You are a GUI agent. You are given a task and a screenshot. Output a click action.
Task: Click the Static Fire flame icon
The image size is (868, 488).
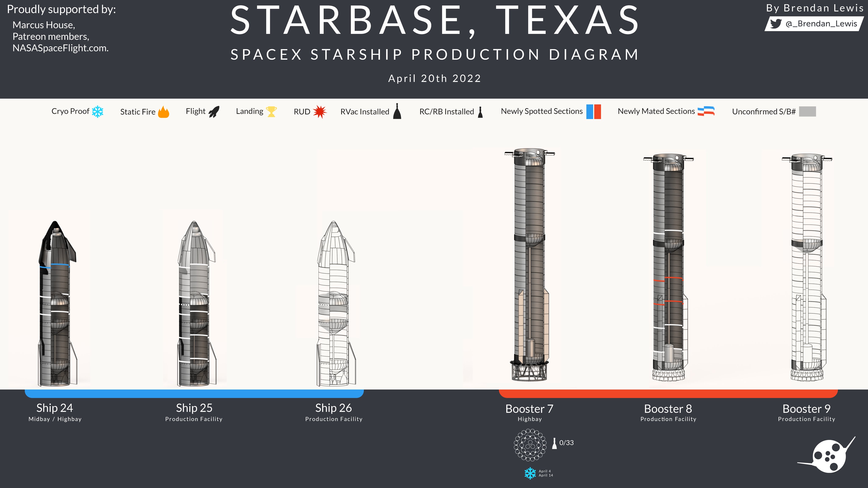point(163,112)
